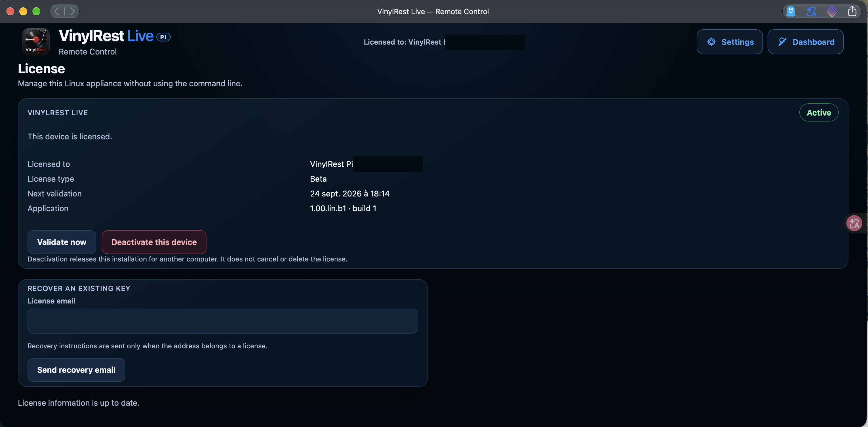The image size is (868, 427).
Task: Click the 'Next validation' label
Action: [x=54, y=194]
